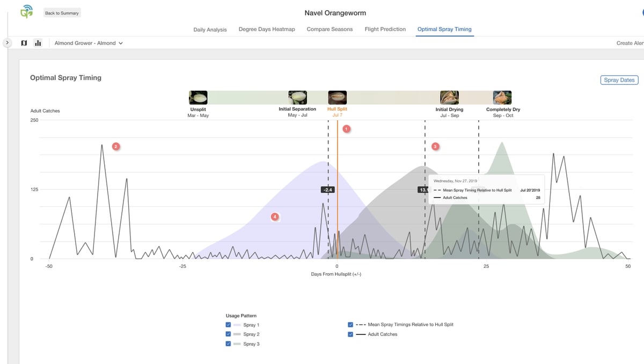Toggle the Spray 2 checkbox
This screenshot has width=644, height=364.
point(229,334)
